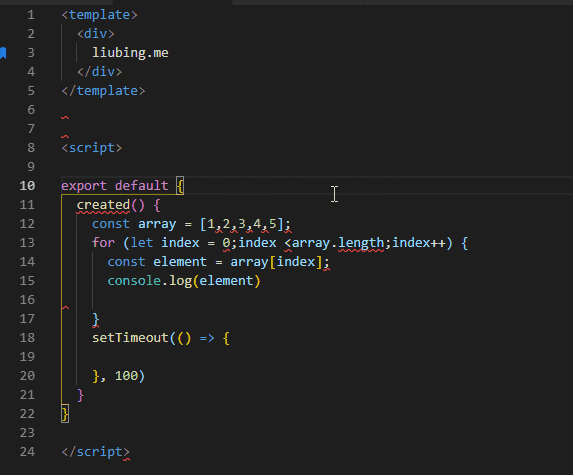Click the created method name
This screenshot has height=475, width=573.
coord(103,205)
